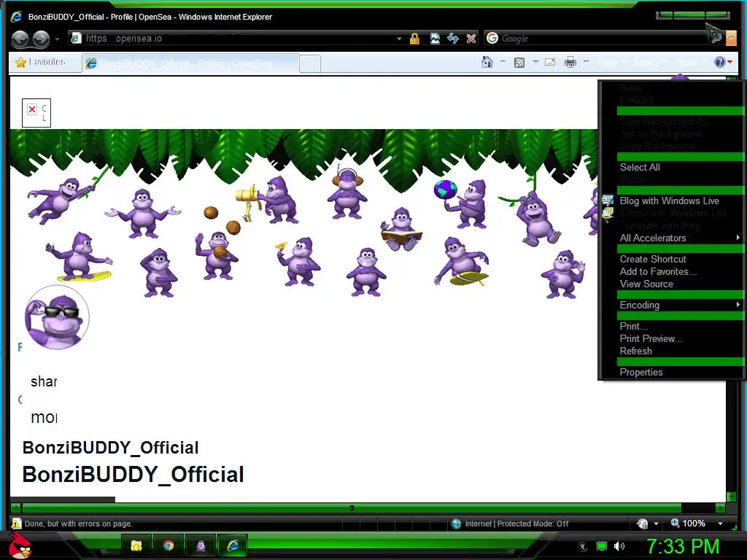
Task: Choose Print Preview... in the context menu
Action: [651, 338]
